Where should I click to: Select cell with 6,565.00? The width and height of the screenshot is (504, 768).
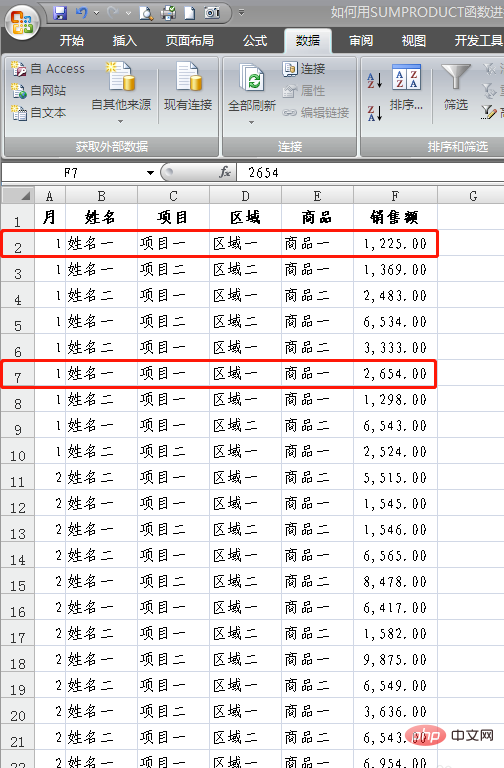point(395,555)
